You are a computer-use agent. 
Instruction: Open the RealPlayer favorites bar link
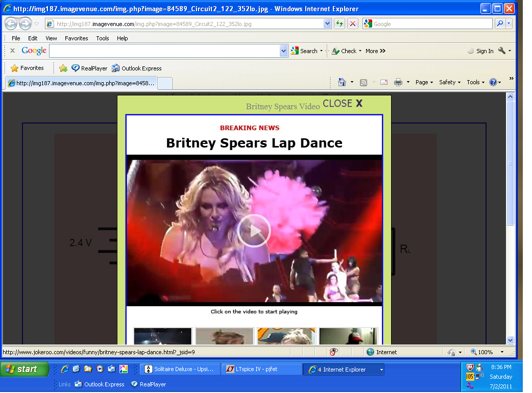pyautogui.click(x=89, y=68)
